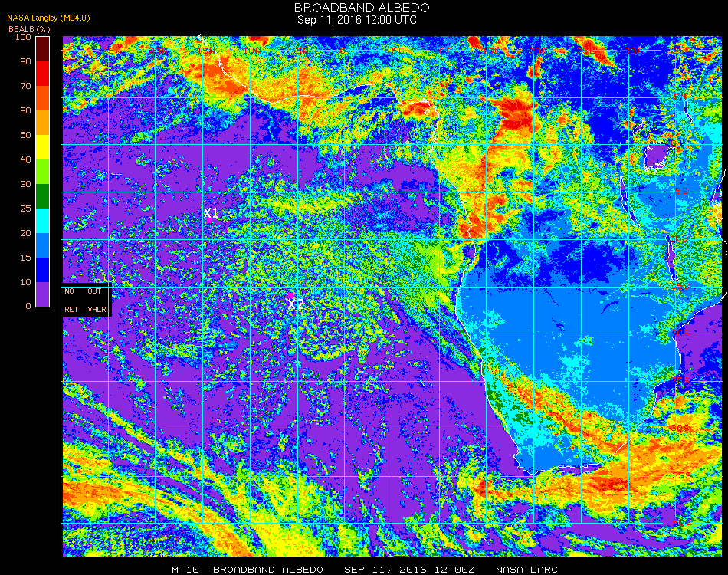
Task: Click the '60' scale value on color bar
Action: (25, 110)
